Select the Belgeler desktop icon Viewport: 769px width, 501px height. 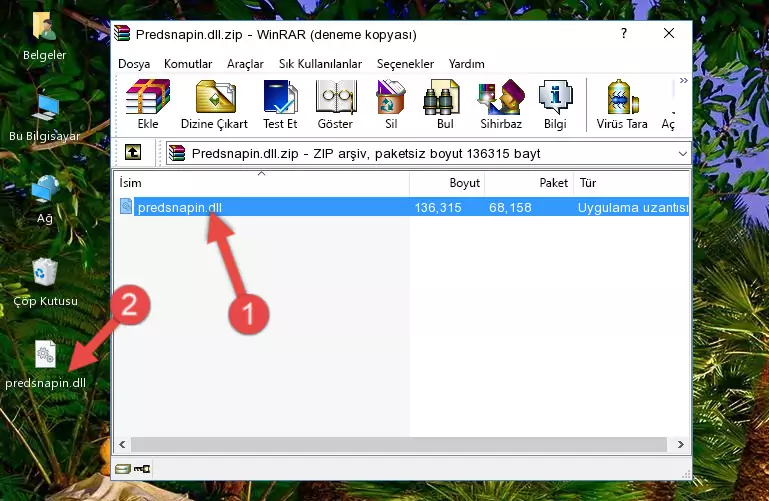45,37
